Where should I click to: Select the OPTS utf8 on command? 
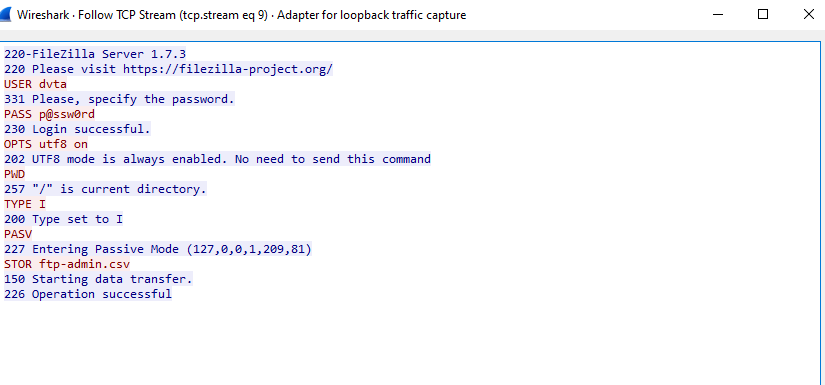(x=46, y=144)
